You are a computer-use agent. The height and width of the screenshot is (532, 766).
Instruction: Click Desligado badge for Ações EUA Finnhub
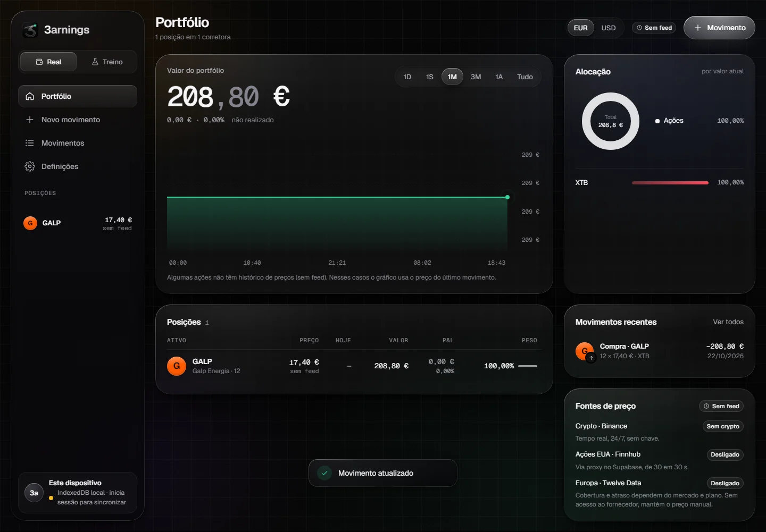[725, 454]
